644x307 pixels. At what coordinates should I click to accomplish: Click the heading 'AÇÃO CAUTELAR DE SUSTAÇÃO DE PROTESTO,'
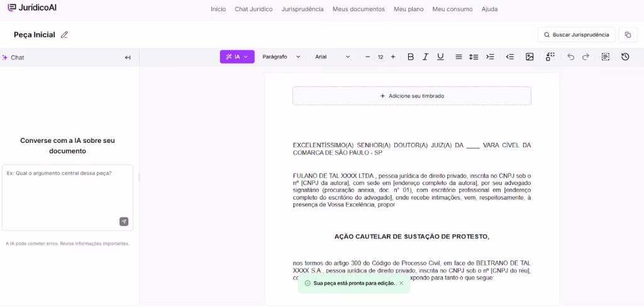click(411, 237)
